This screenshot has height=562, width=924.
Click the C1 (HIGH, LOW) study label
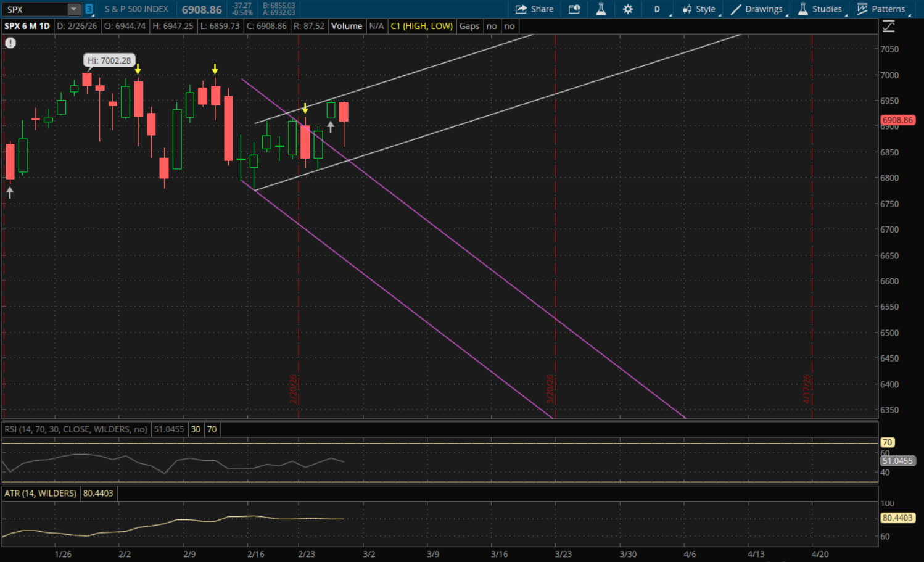421,26
